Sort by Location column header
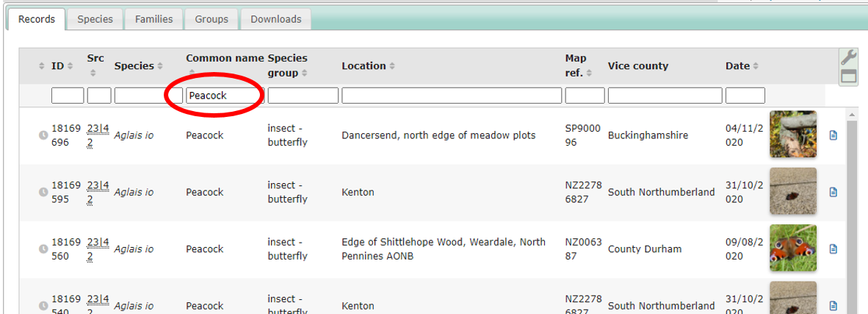868x314 pixels. click(x=364, y=66)
